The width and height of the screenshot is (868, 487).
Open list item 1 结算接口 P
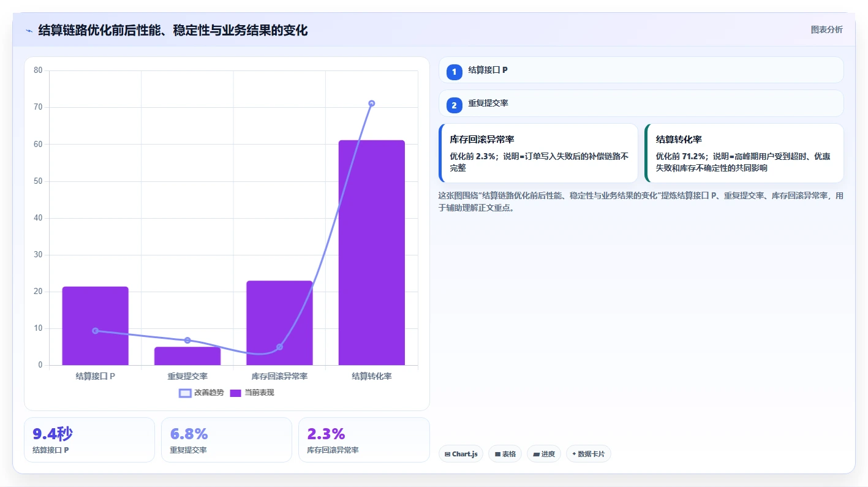pos(641,70)
